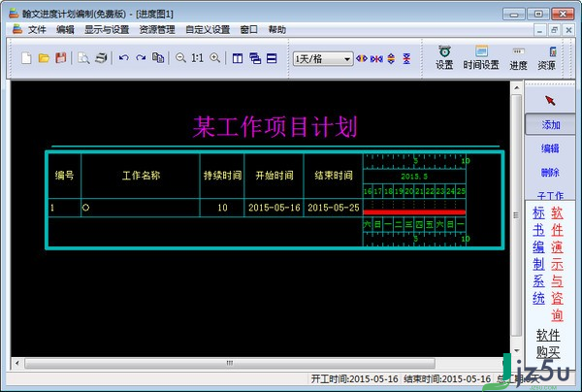Click the Undo arrow icon
The width and height of the screenshot is (582, 392).
click(123, 58)
